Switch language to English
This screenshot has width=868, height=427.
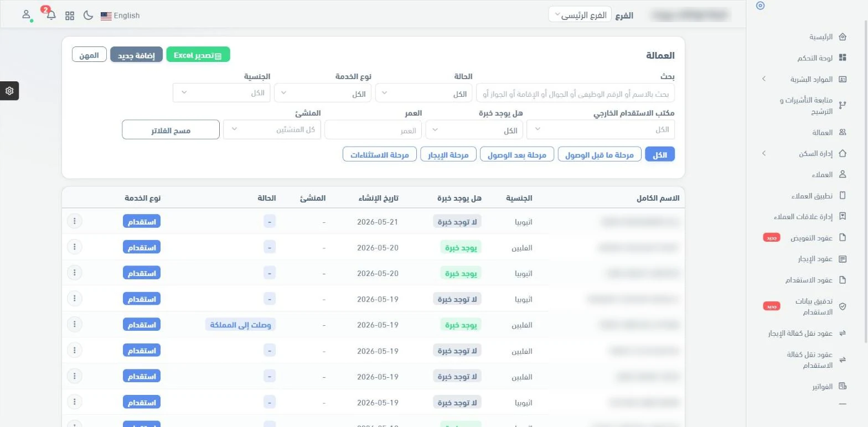(120, 15)
